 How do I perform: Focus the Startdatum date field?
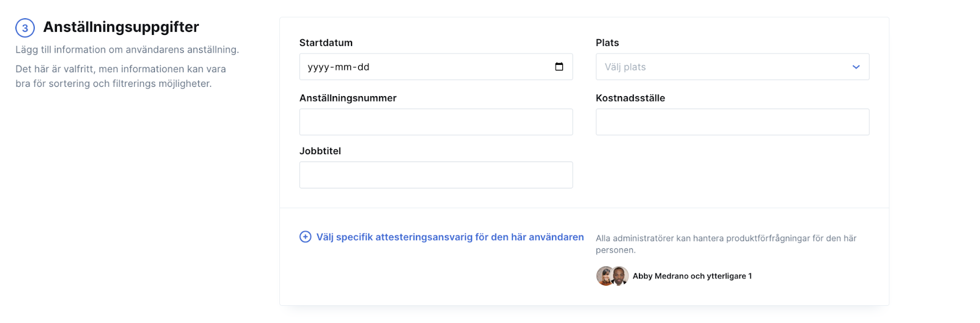click(x=436, y=67)
